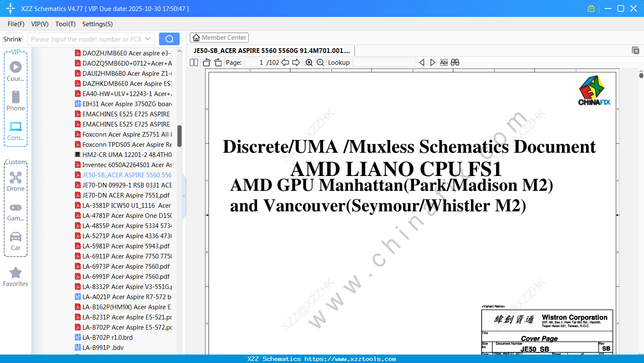The width and height of the screenshot is (644, 363).
Task: Open Foxconn Acer Aspire Z5751 file
Action: pyautogui.click(x=123, y=134)
